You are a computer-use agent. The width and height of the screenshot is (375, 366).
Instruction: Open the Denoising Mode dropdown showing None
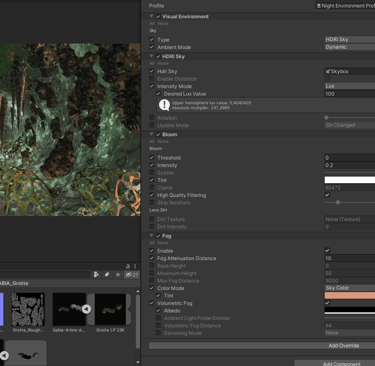tap(350, 333)
